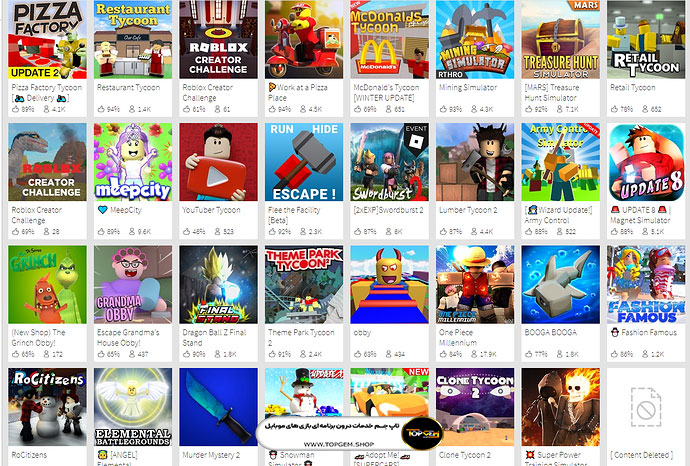Click the pizza slice icon beside Work at a Pizza Place
Viewport: 690px width, 466px height.
pyautogui.click(x=272, y=87)
